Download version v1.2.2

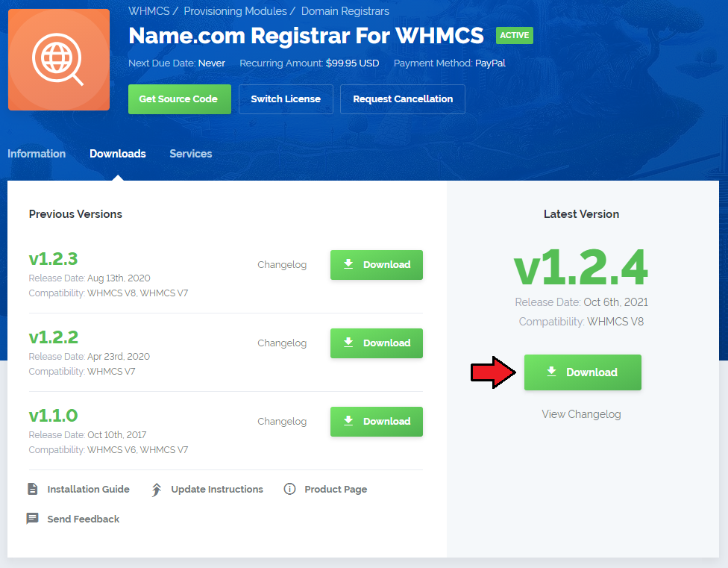pyautogui.click(x=377, y=343)
